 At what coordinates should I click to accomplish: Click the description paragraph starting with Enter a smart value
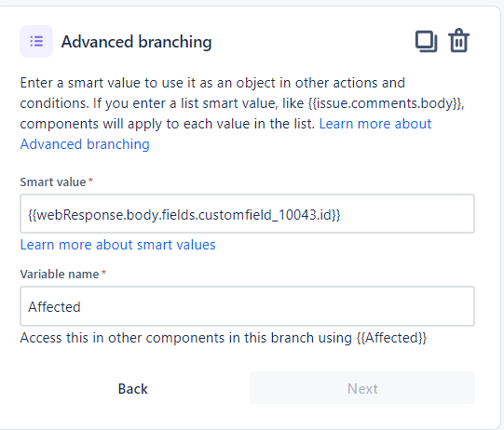(242, 114)
